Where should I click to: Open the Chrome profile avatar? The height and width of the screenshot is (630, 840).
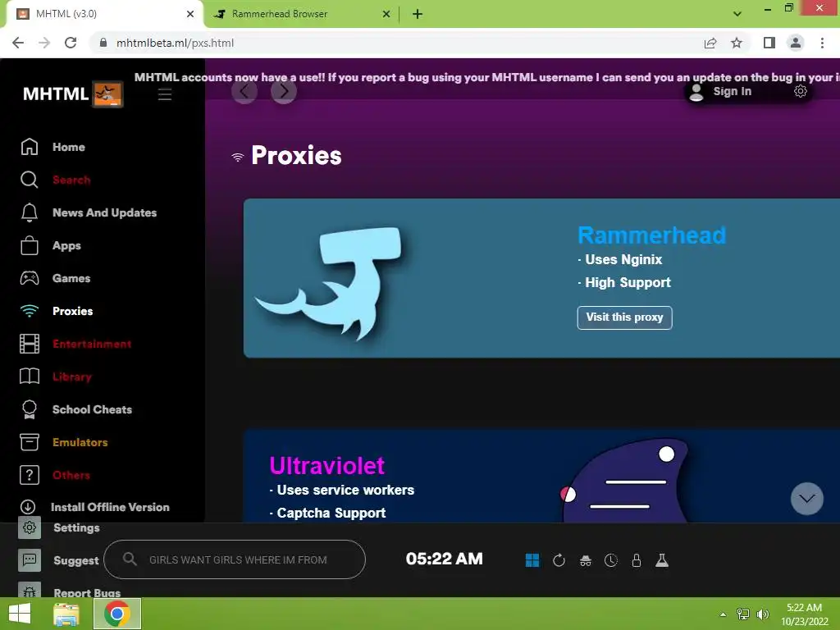tap(796, 43)
